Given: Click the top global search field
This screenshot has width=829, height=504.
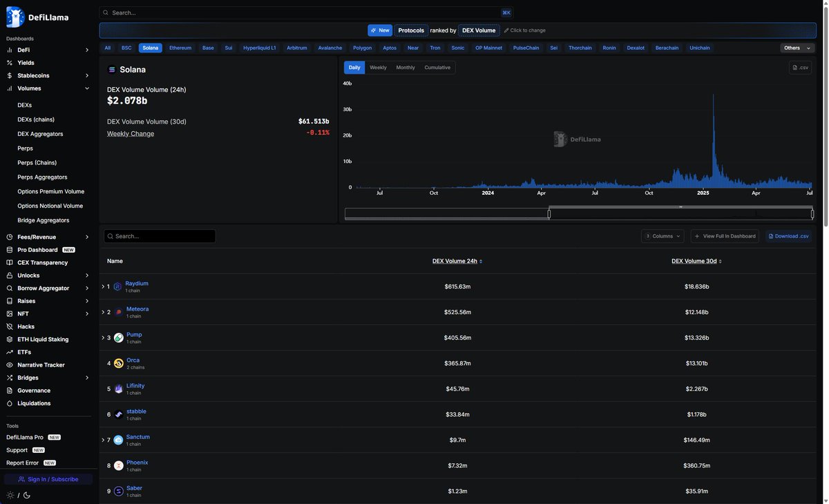Looking at the screenshot, I should point(306,12).
